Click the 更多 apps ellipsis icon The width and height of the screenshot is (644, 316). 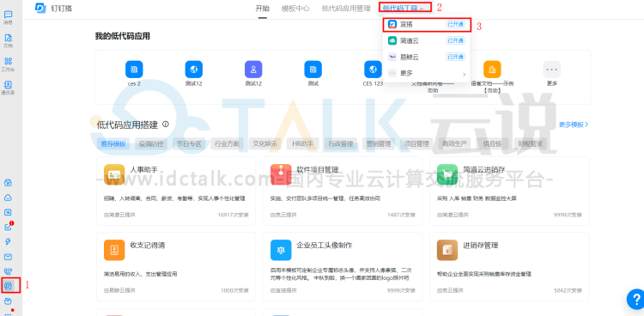coord(551,69)
